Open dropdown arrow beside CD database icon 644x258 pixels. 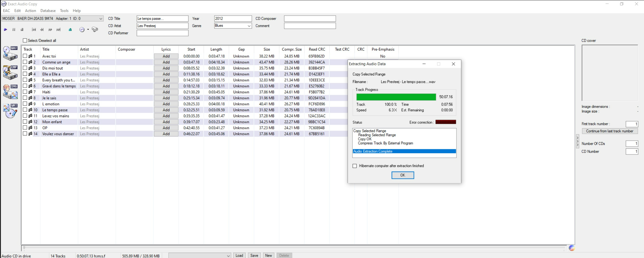[x=88, y=30]
